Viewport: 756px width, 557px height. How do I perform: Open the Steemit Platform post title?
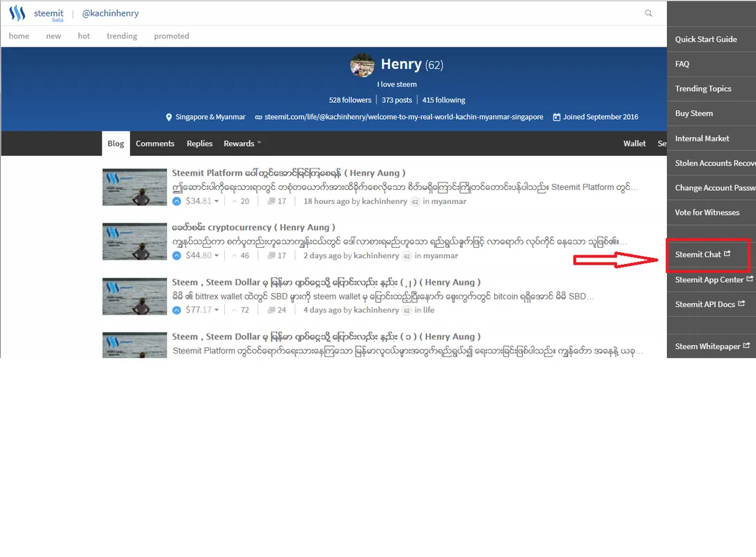click(289, 173)
